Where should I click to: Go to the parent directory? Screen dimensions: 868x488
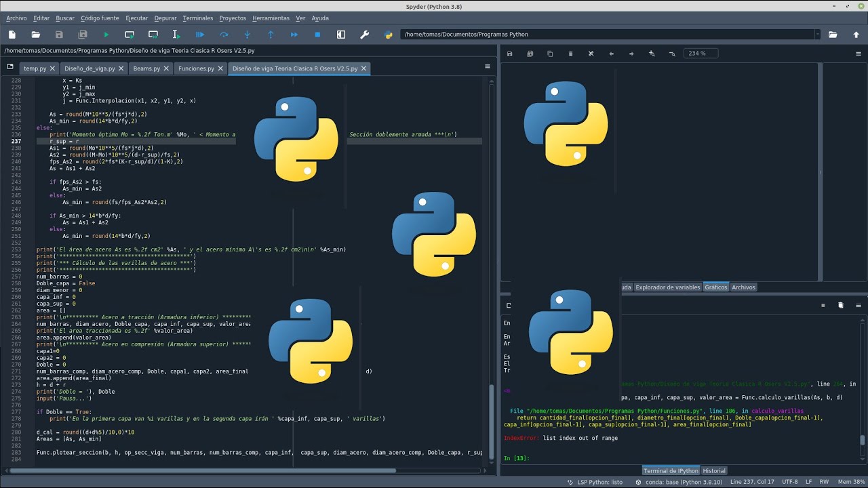[856, 35]
